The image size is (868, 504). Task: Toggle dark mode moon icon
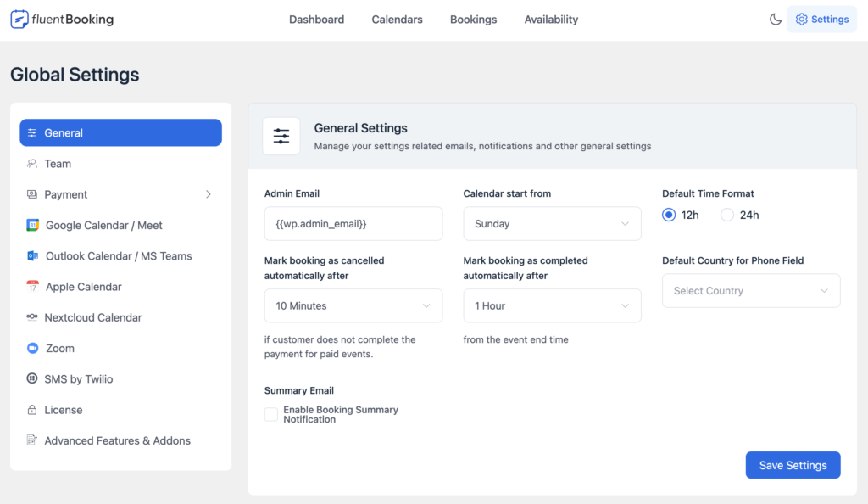click(x=775, y=20)
